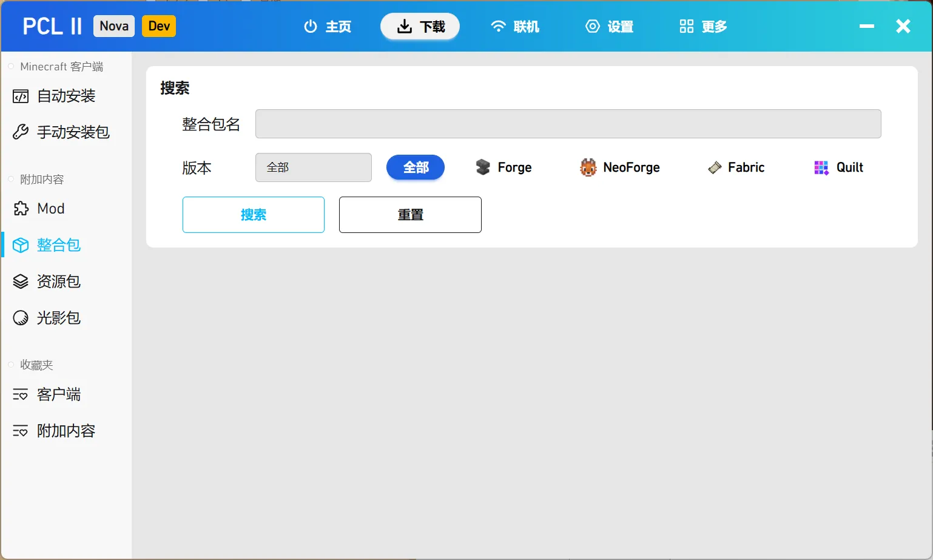Close the PCL II window
This screenshot has height=560, width=933.
pos(903,26)
